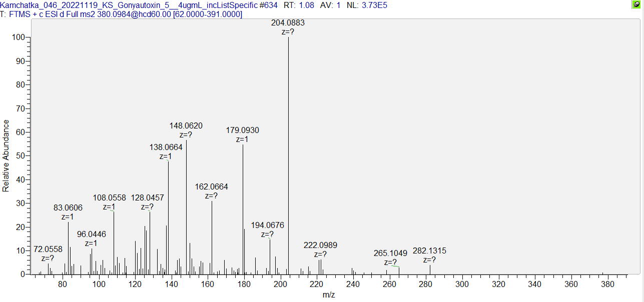Click the FTMS scan filter header line
644x302 pixels.
121,14
